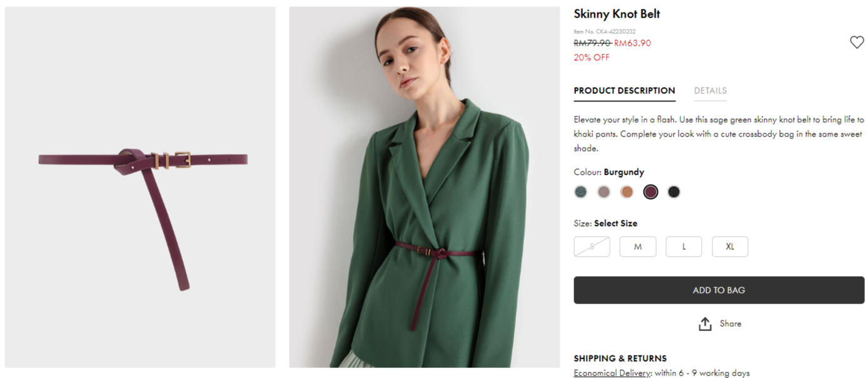This screenshot has width=868, height=378.
Task: Select the crossed-out size S option
Action: (592, 247)
